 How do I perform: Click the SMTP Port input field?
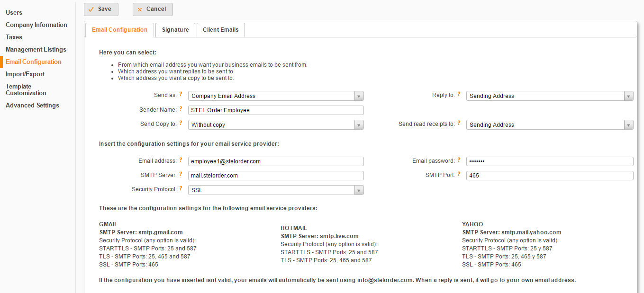tap(550, 176)
